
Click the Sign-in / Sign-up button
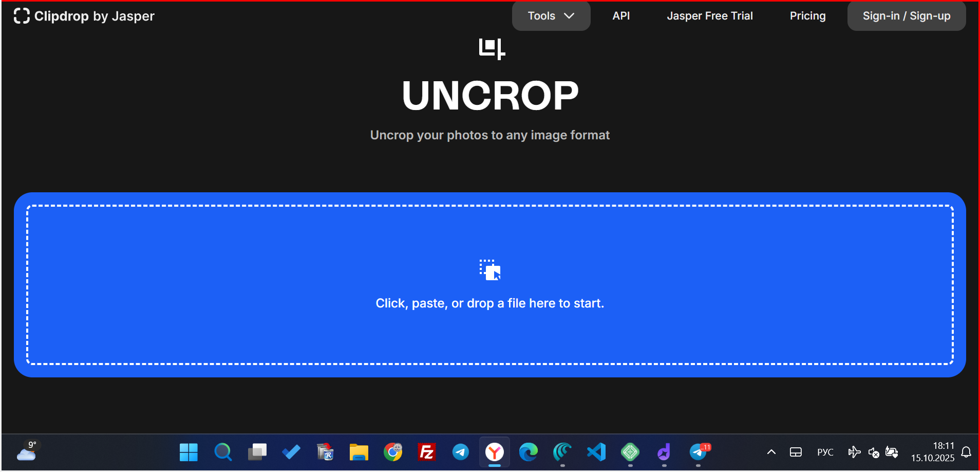coord(906,16)
